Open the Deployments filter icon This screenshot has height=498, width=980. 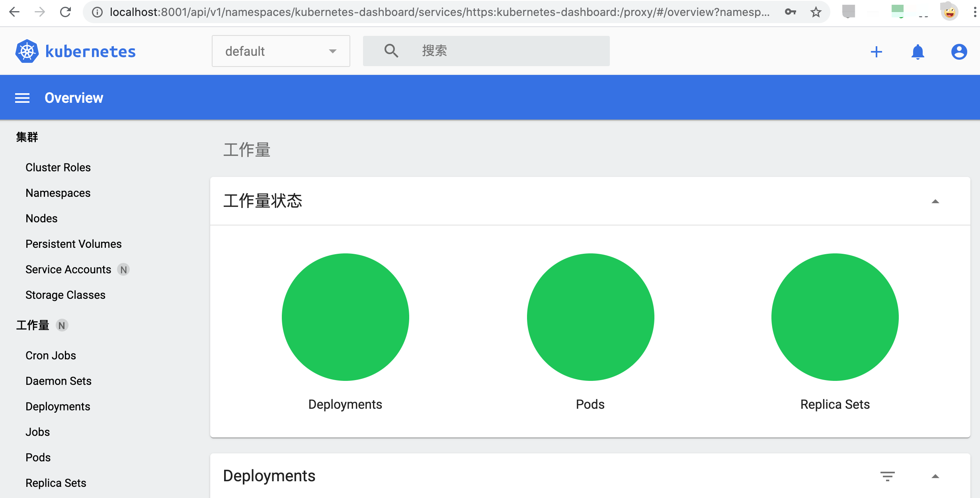click(x=887, y=476)
